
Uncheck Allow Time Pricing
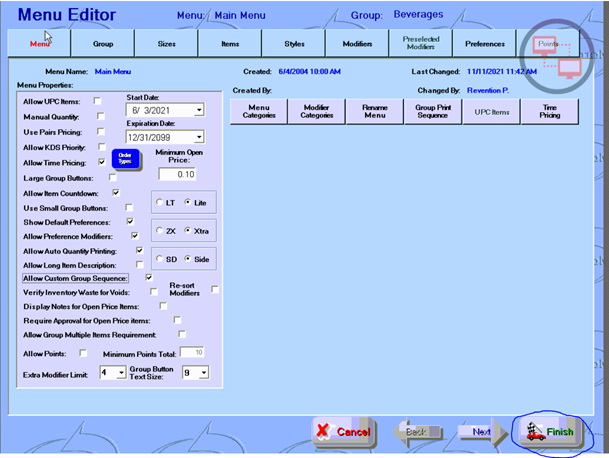point(102,162)
